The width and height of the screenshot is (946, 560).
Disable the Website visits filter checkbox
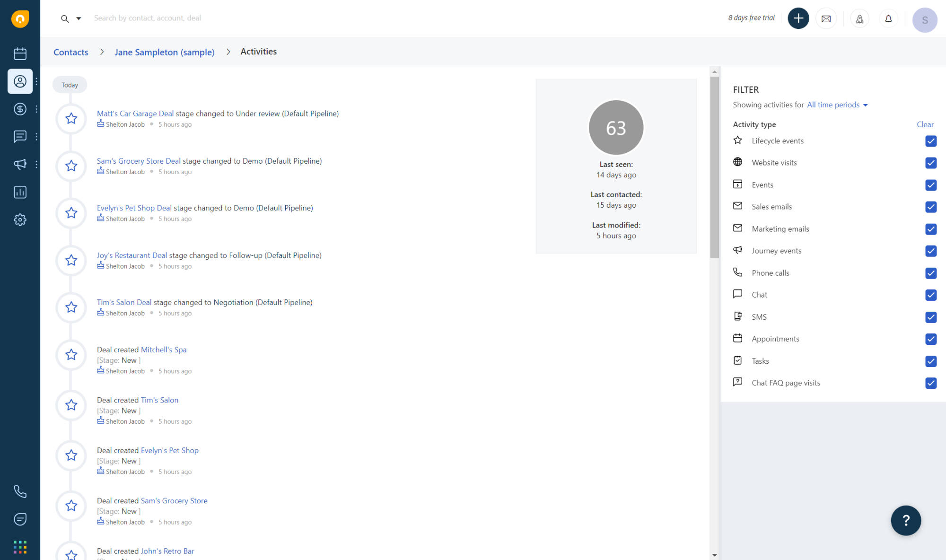931,163
